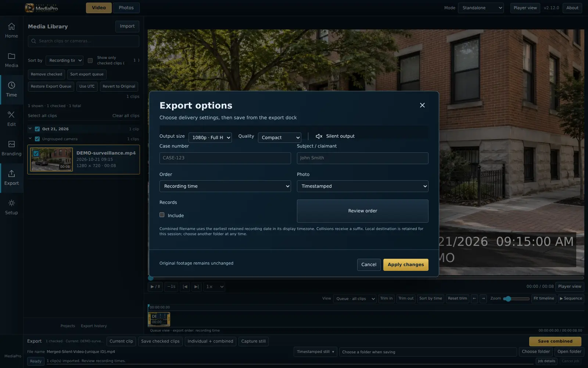Switch to the Video tab
588x368 pixels.
click(99, 8)
